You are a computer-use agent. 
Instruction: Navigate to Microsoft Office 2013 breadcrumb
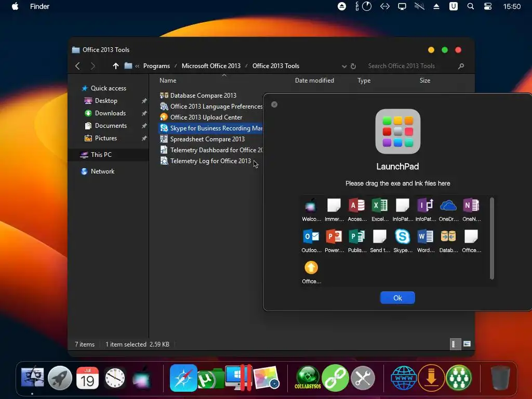211,66
